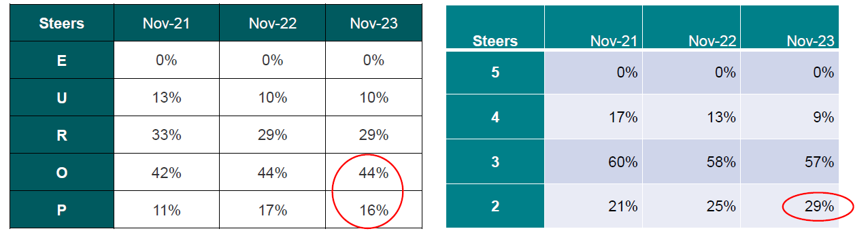Select the Steers header in the left table
This screenshot has height=246, width=868.
(x=62, y=24)
